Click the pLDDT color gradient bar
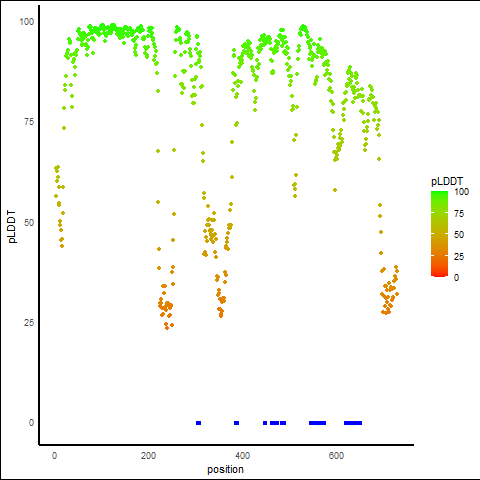Screen dimensions: 480x480 pyautogui.click(x=439, y=234)
